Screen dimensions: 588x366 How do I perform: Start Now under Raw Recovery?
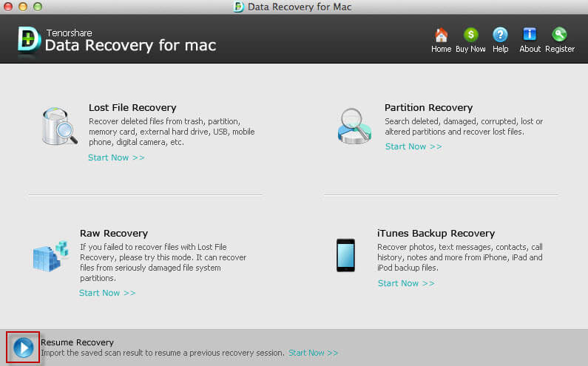pyautogui.click(x=107, y=293)
